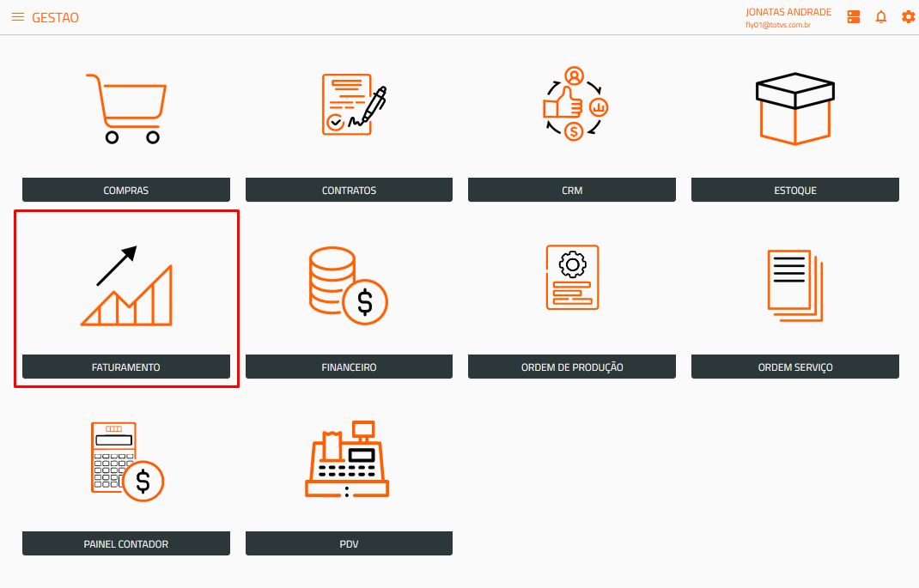
Task: Click the signed contract document icon
Action: (x=354, y=104)
